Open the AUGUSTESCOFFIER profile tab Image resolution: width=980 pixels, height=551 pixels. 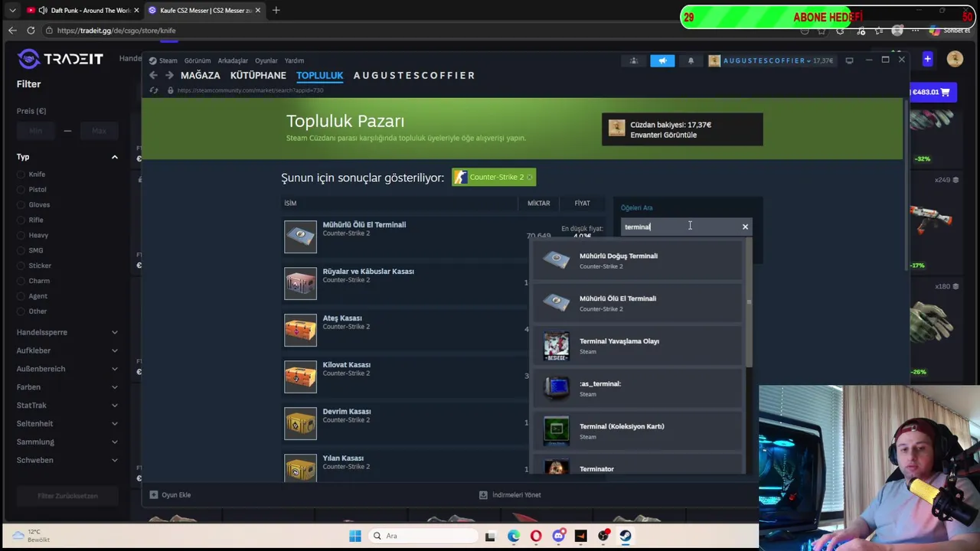pyautogui.click(x=414, y=75)
